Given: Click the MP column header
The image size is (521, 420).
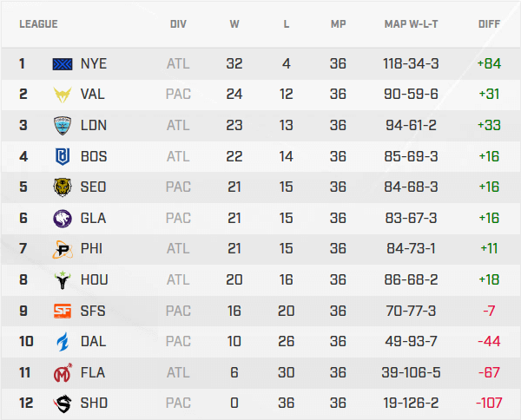Looking at the screenshot, I should click(338, 24).
